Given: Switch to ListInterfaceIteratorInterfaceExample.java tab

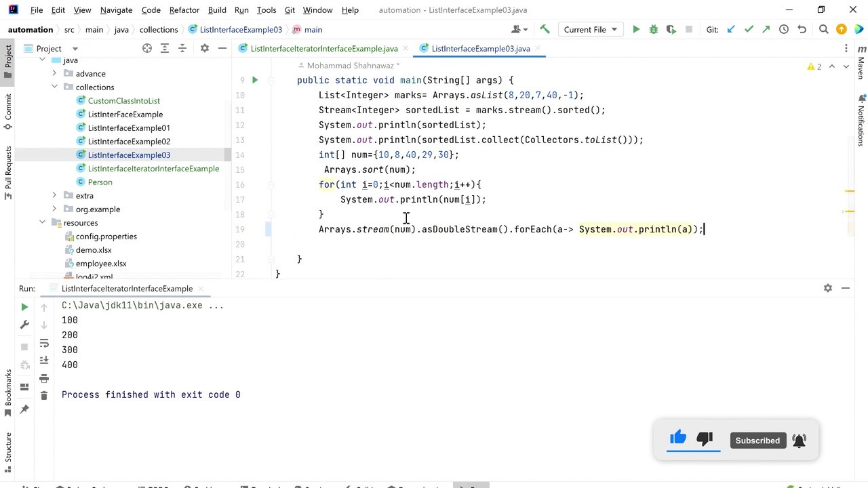Looking at the screenshot, I should click(x=323, y=49).
